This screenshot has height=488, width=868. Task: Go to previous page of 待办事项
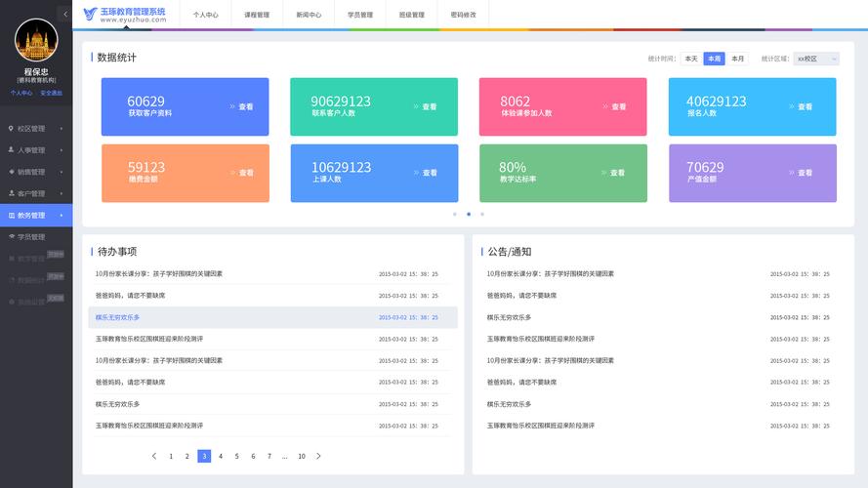(154, 456)
